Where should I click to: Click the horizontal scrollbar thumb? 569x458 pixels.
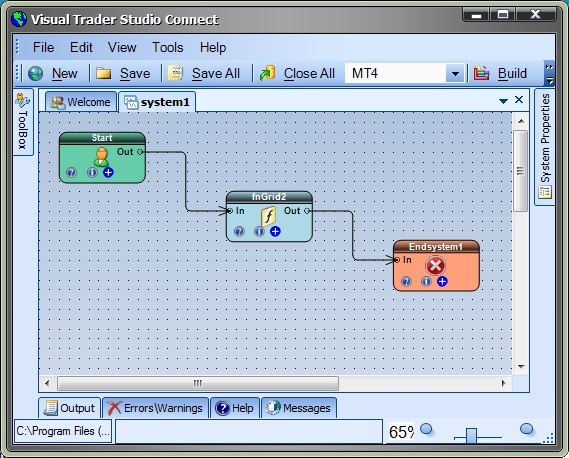[198, 383]
